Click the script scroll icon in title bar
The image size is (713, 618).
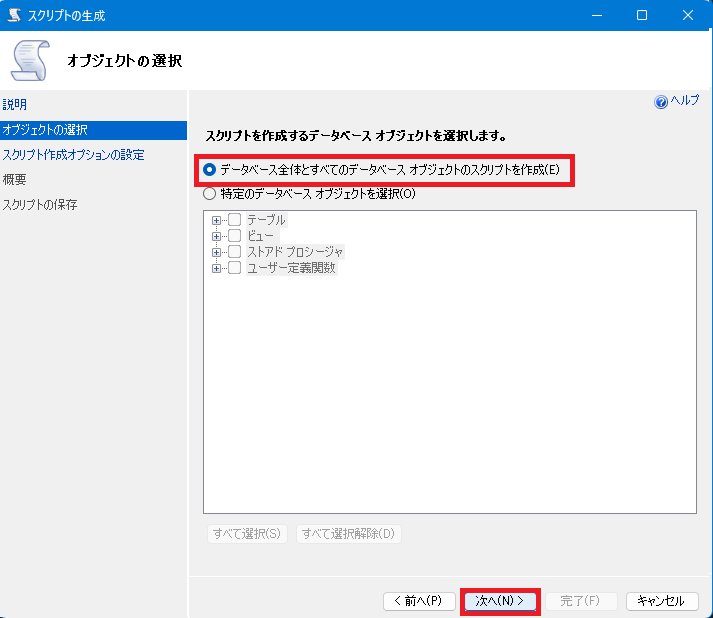tap(14, 15)
